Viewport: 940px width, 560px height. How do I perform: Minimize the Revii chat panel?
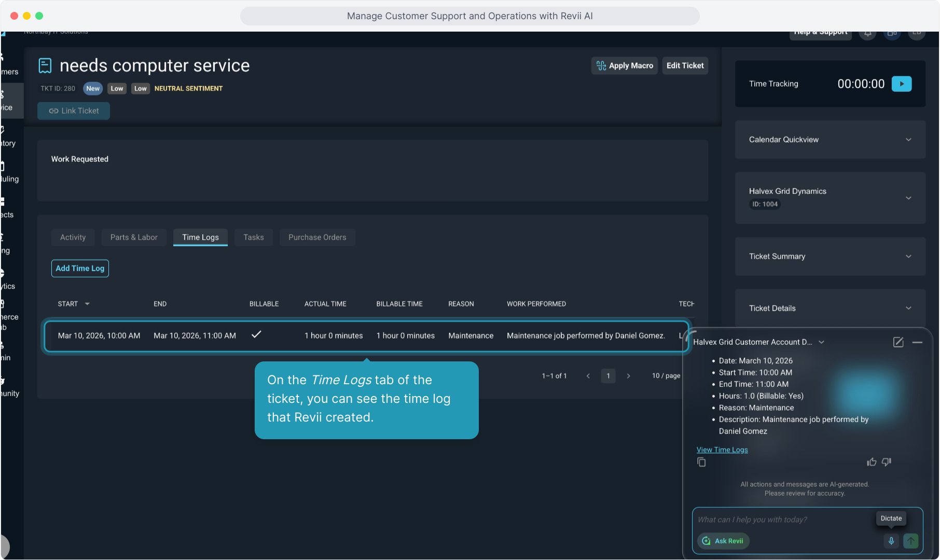click(x=917, y=342)
